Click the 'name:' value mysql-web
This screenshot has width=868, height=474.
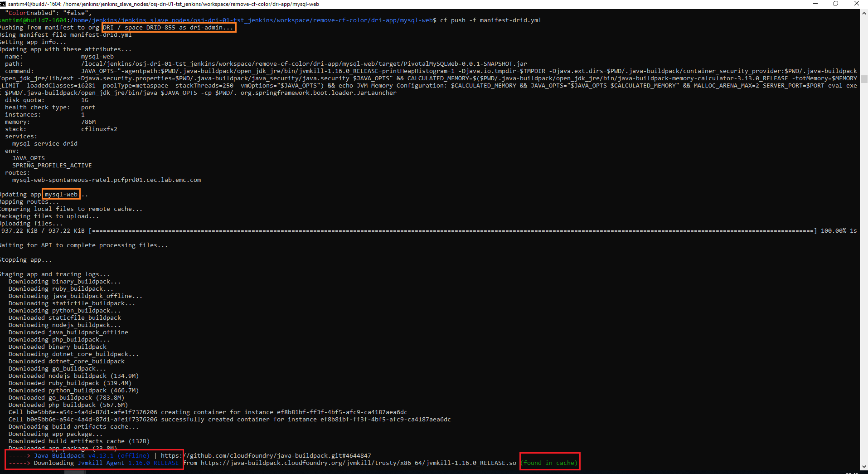[97, 57]
